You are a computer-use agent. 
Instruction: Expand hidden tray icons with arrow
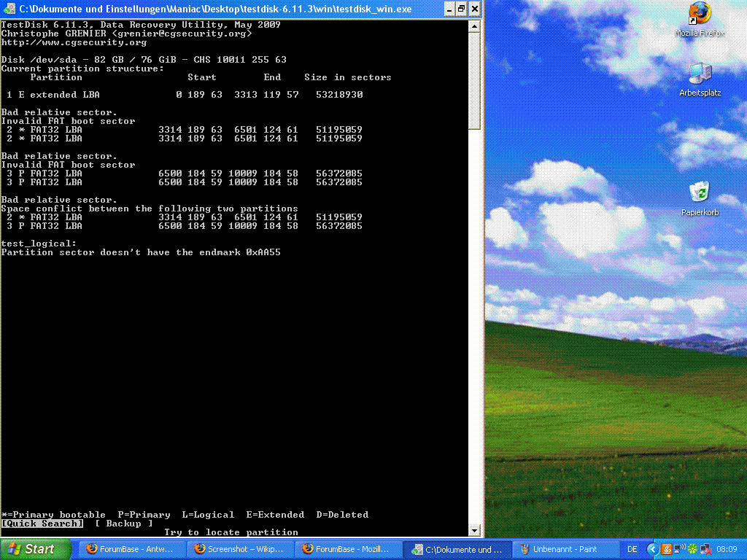(x=652, y=550)
